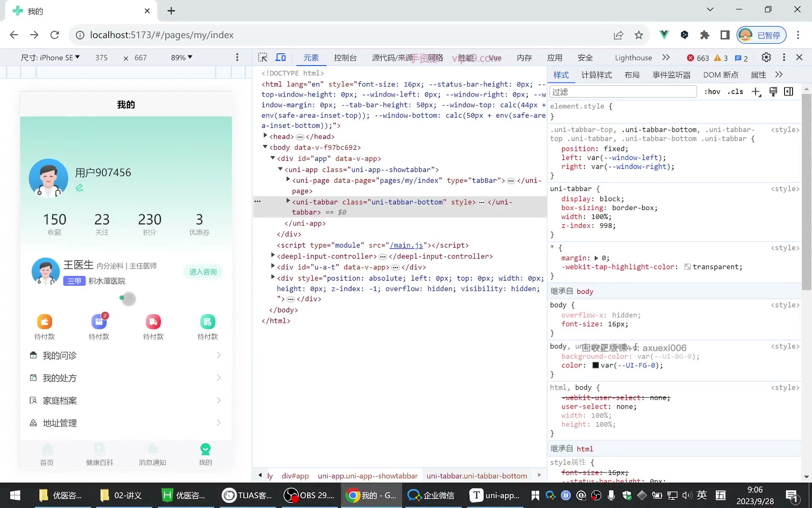Viewport: 812px width, 508px height.
Task: Tap the 健康百科 tab bar item
Action: tap(99, 454)
